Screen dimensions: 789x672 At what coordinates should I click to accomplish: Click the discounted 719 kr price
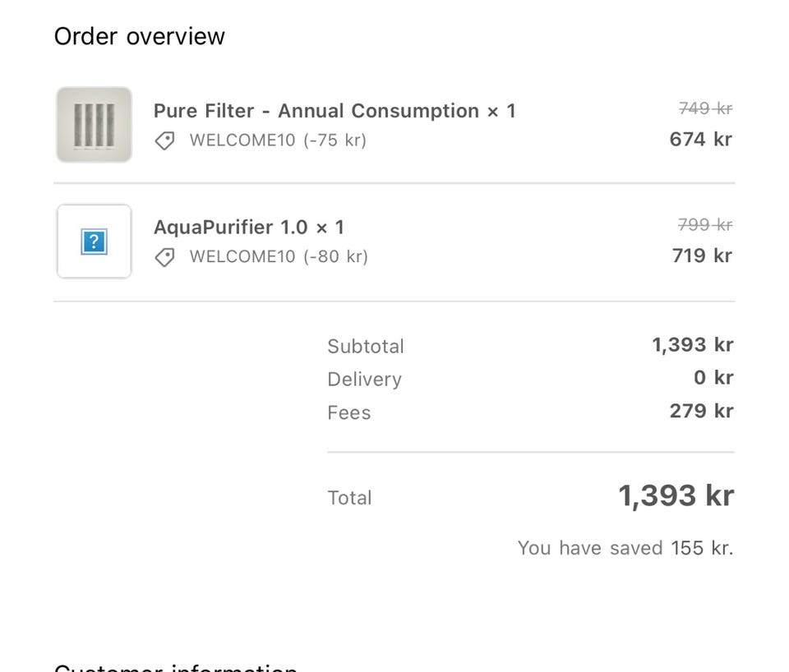pyautogui.click(x=702, y=256)
